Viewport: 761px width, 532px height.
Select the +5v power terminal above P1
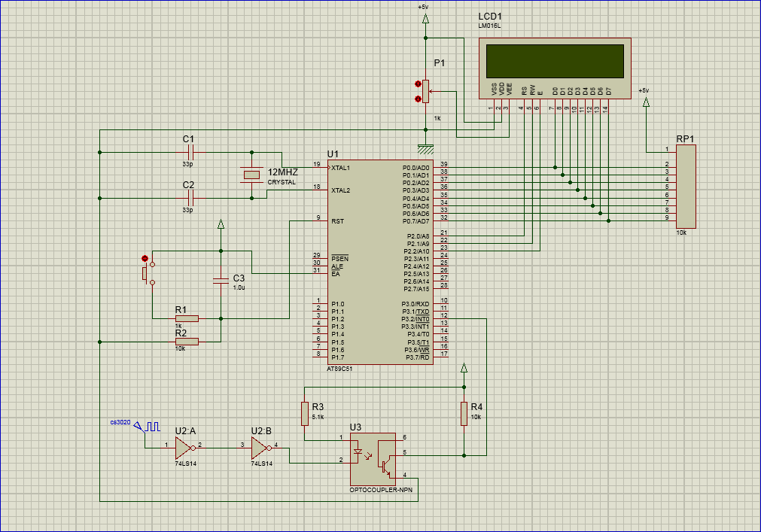pyautogui.click(x=425, y=19)
